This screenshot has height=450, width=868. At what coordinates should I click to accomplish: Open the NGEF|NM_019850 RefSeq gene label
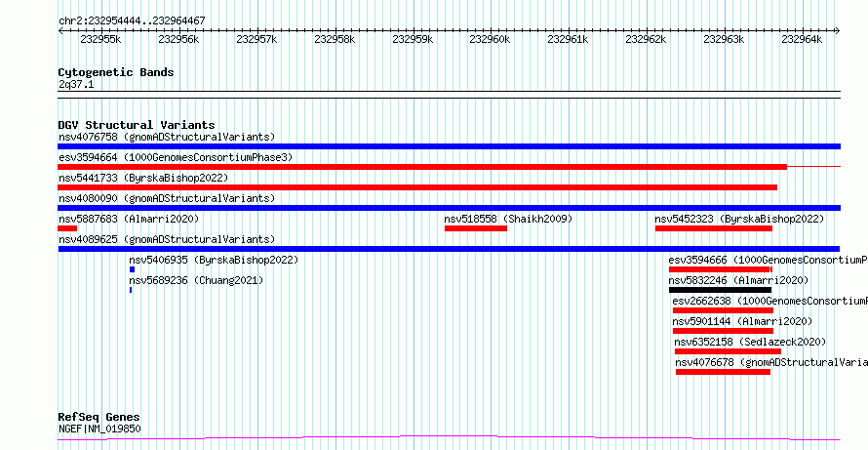(x=99, y=429)
